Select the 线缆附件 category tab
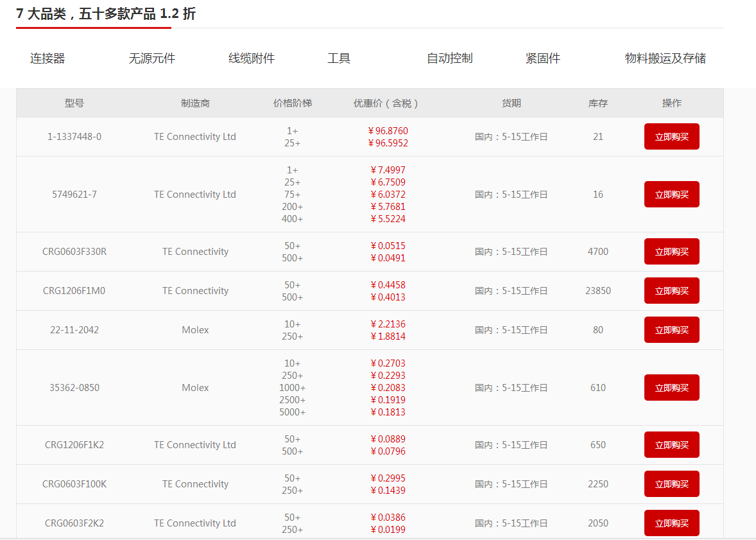The image size is (756, 540). [251, 58]
